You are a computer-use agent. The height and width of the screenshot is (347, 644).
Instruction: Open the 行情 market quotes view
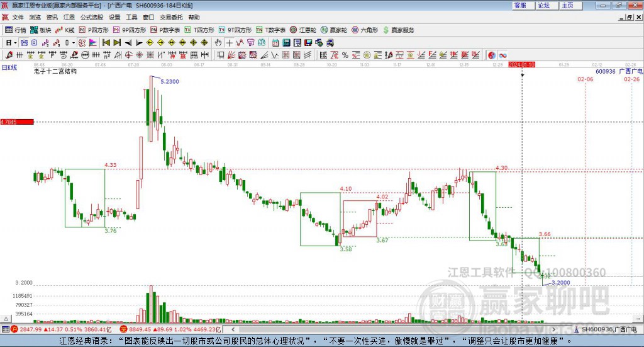16,30
